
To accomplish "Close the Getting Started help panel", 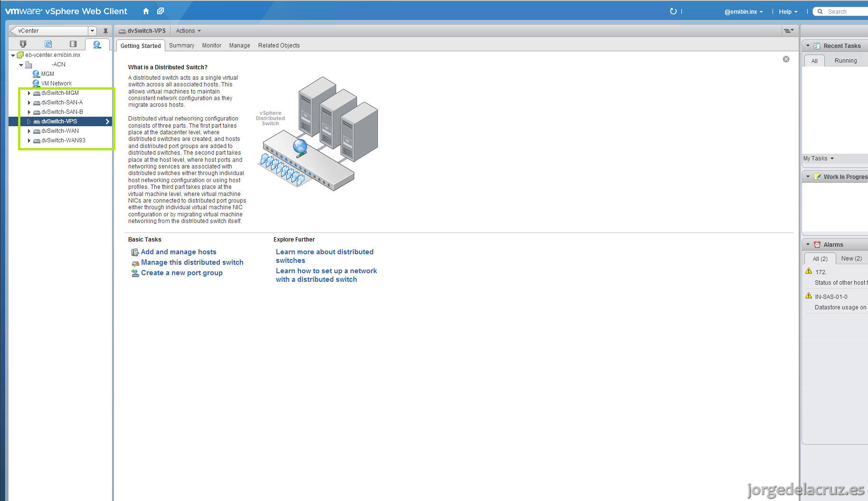I will 786,59.
